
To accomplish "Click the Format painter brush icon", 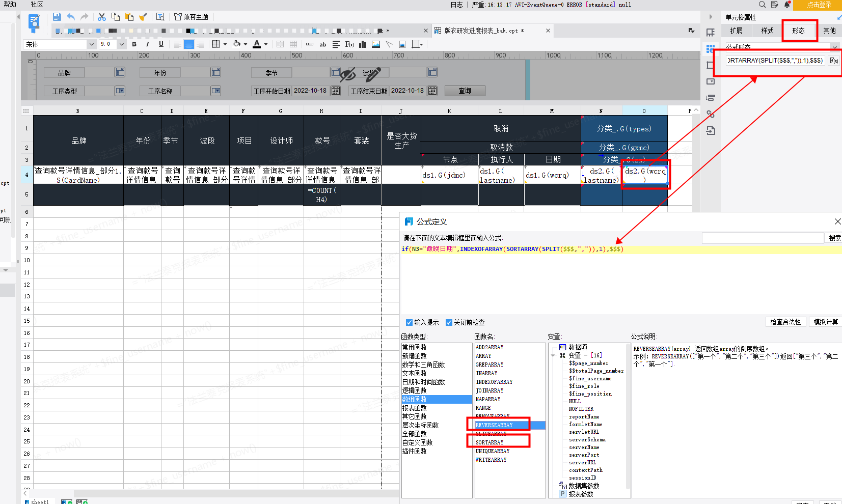I will click(x=143, y=17).
